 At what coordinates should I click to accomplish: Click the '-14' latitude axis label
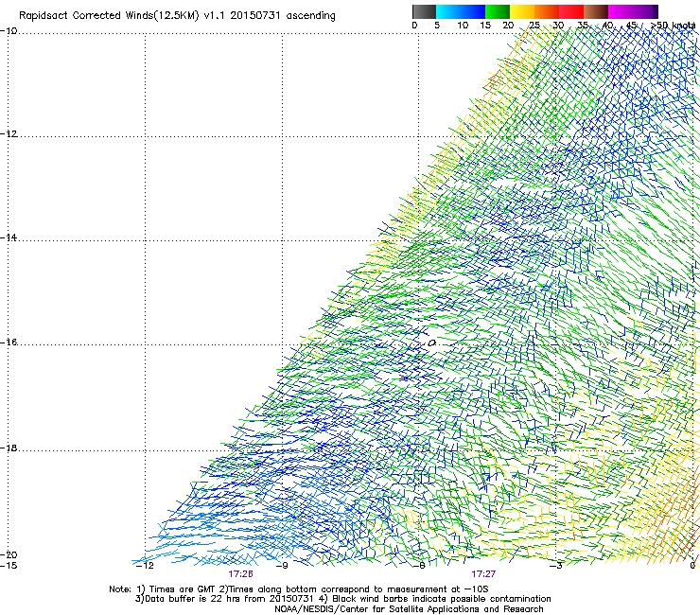click(9, 237)
